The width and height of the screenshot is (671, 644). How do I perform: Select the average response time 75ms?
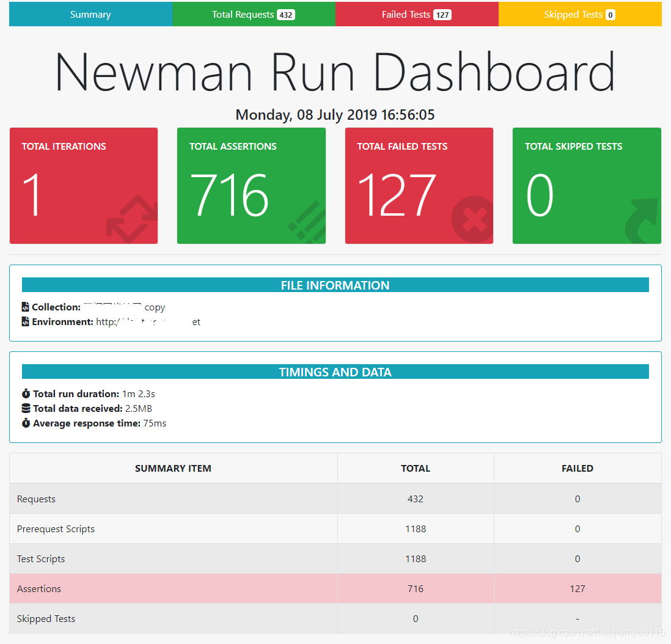coord(155,423)
